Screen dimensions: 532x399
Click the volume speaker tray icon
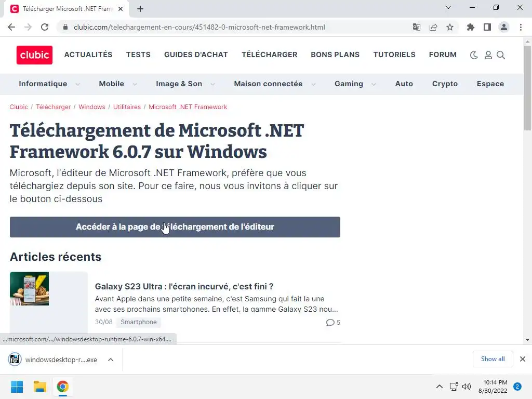click(467, 387)
